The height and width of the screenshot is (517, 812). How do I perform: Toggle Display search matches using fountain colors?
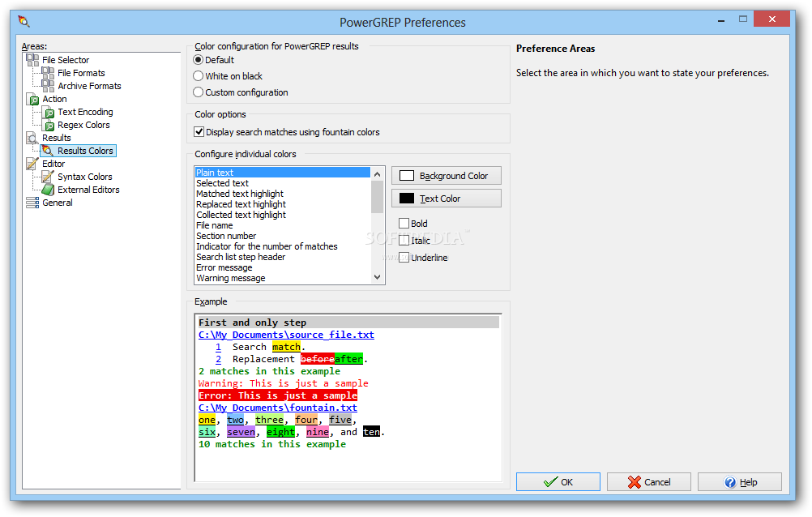point(199,132)
